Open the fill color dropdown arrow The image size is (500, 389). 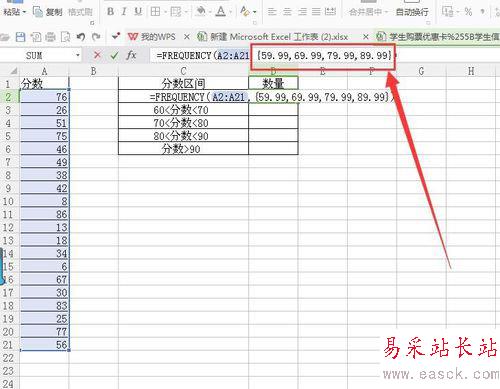click(210, 12)
